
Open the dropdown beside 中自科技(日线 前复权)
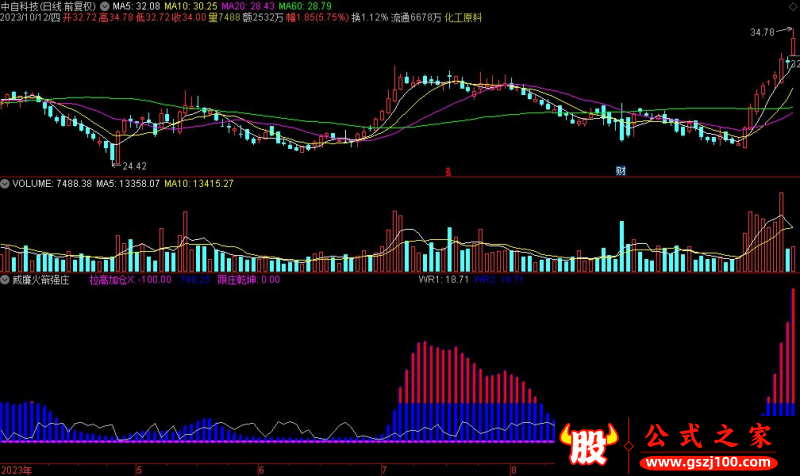point(105,7)
